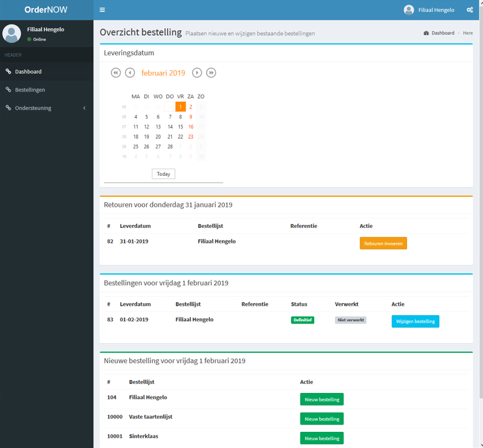
Task: Click the Dashboard link icon in sidebar
Action: [8, 71]
